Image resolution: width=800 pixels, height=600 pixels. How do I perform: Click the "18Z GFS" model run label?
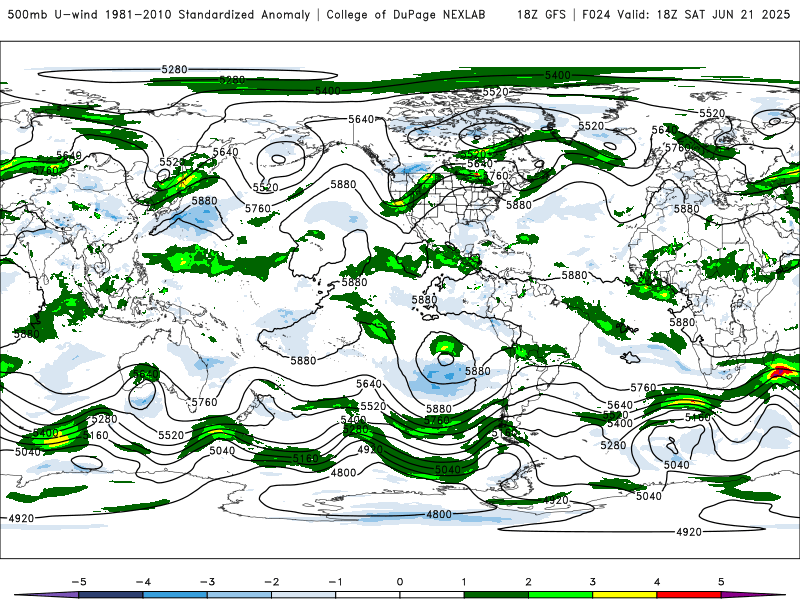pyautogui.click(x=541, y=14)
